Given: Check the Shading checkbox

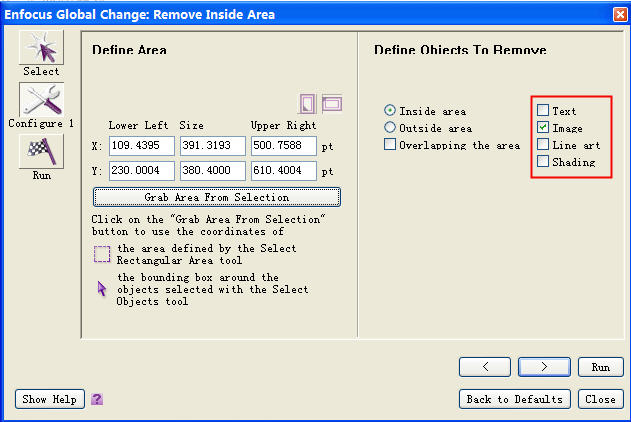Looking at the screenshot, I should click(x=543, y=161).
